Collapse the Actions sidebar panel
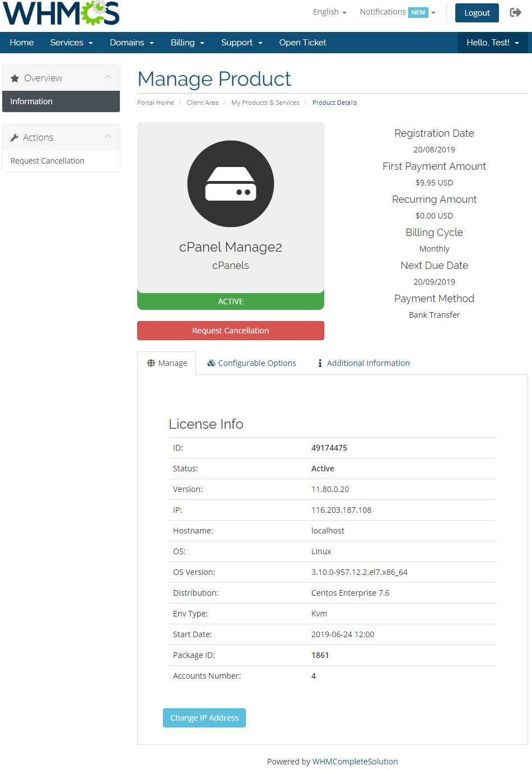Viewport: 532px width, 770px height. pyautogui.click(x=108, y=137)
